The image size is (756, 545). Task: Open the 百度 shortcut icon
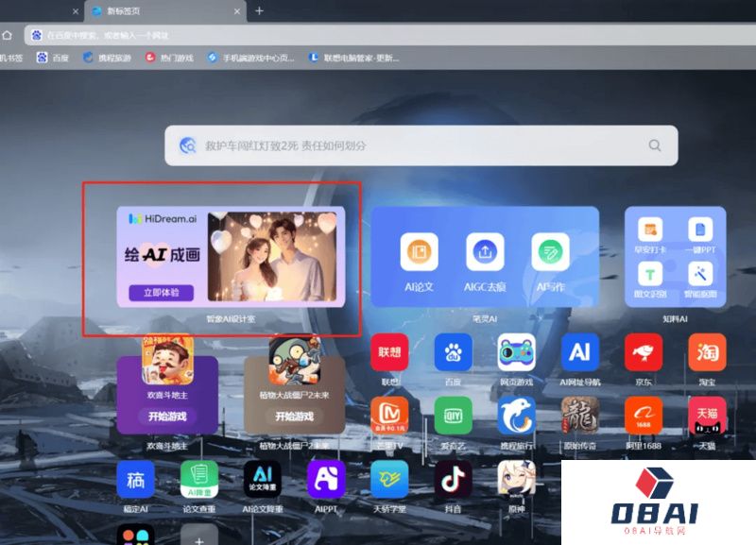pyautogui.click(x=453, y=354)
